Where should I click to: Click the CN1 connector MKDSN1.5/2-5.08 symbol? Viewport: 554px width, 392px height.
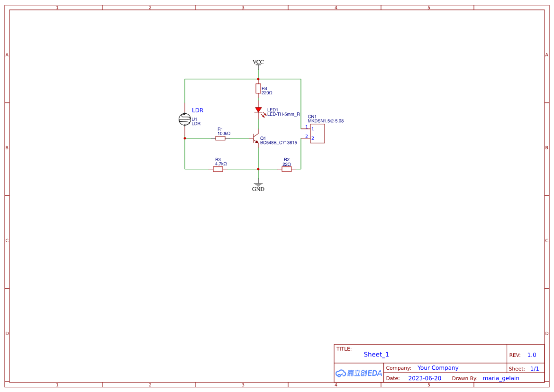318,133
